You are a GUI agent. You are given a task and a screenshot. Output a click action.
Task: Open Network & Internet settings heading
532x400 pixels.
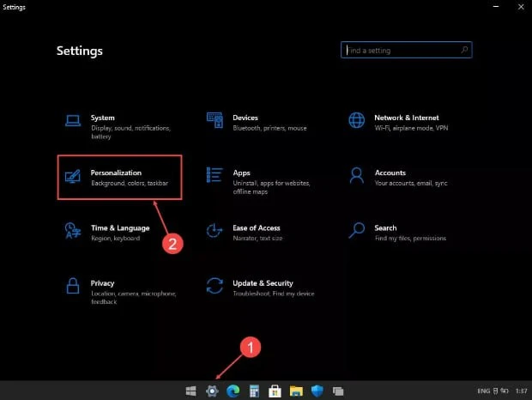click(407, 118)
